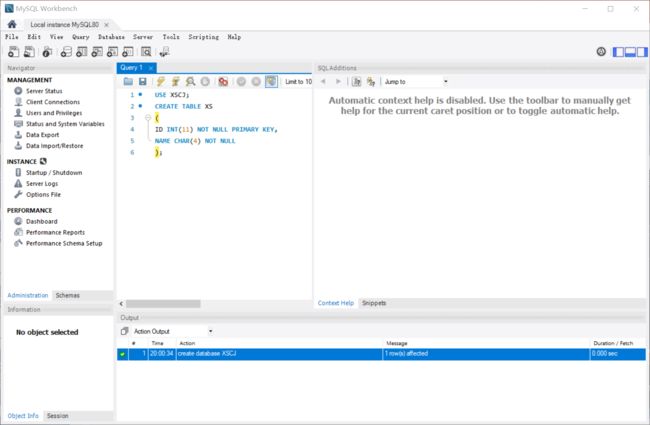Search table data toolbar icon
650x425 pixels.
(x=146, y=52)
